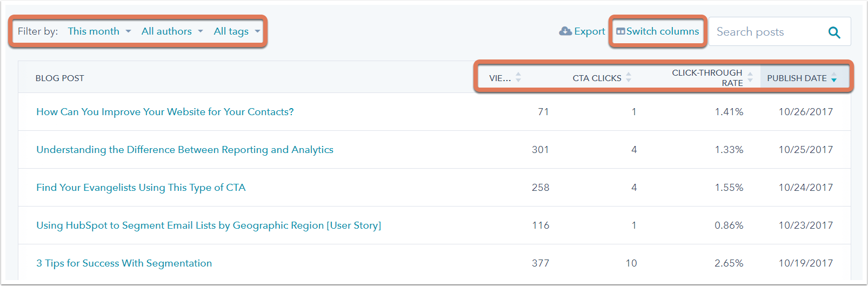Open the All tags filter dropdown
868x286 pixels.
point(237,31)
